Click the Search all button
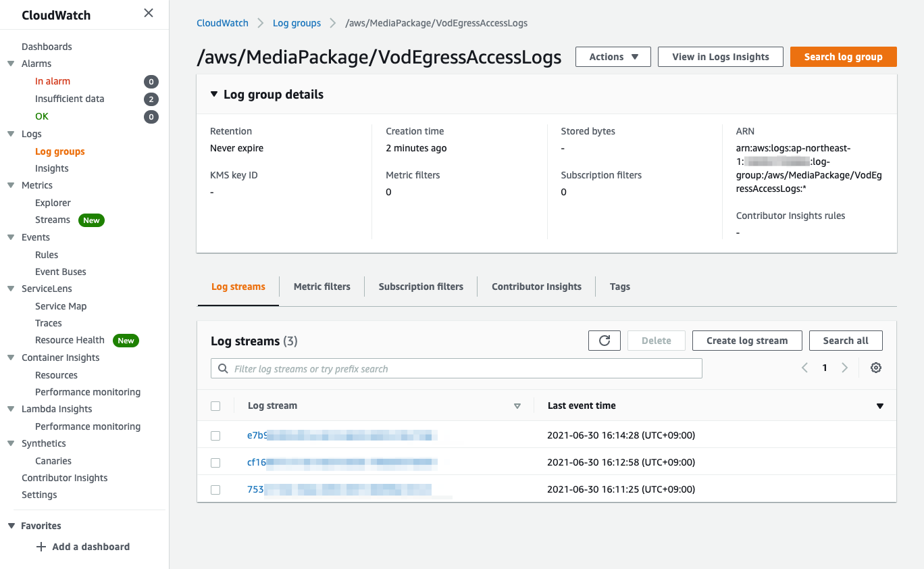The height and width of the screenshot is (569, 924). click(x=846, y=341)
